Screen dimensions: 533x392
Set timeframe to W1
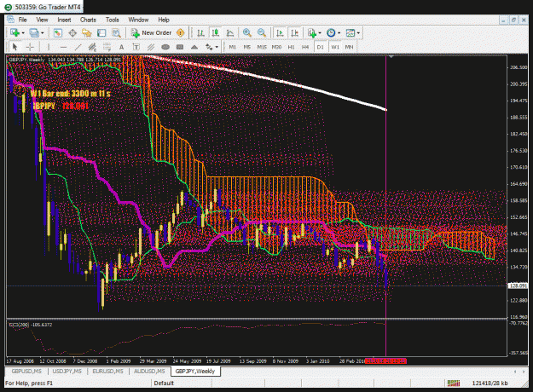[x=335, y=47]
